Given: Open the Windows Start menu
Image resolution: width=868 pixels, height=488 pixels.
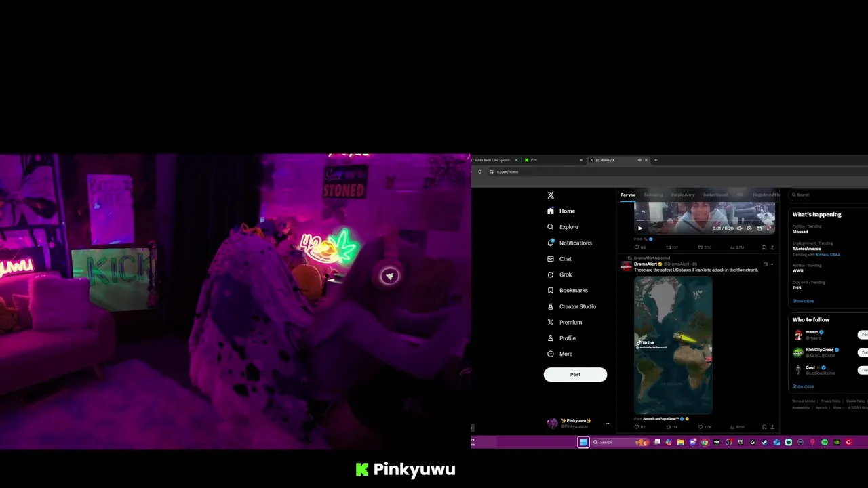Looking at the screenshot, I should pos(583,442).
